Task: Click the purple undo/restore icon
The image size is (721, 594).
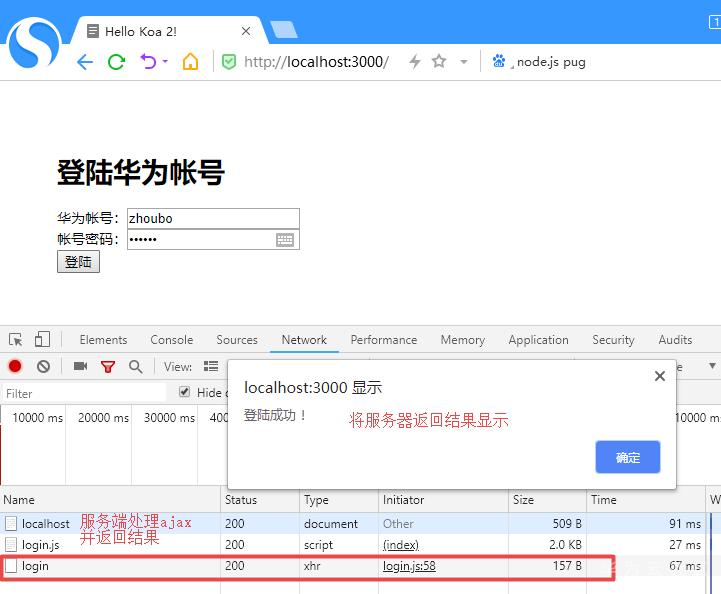Action: 148,61
